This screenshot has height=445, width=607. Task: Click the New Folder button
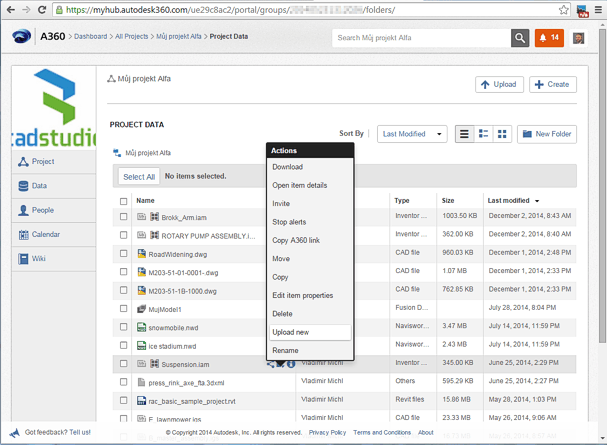click(x=547, y=134)
